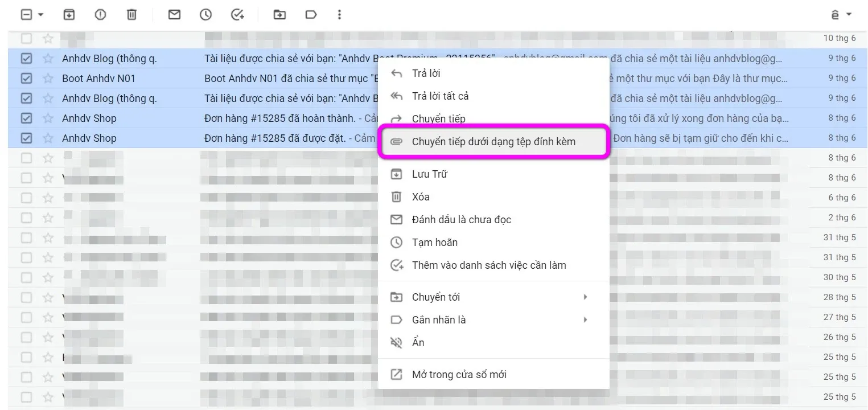Choose 'Tạm hoãn' in the context menu
Image resolution: width=868 pixels, height=410 pixels.
493,243
